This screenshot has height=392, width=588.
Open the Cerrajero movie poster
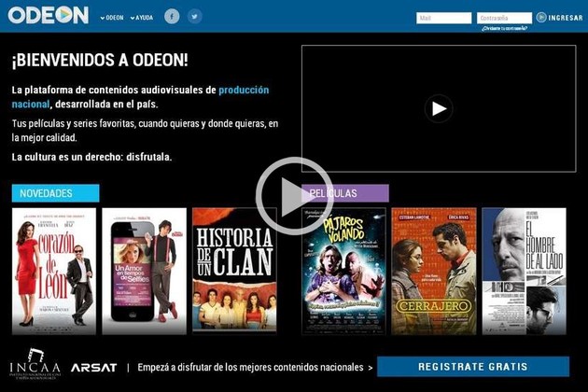(x=433, y=271)
